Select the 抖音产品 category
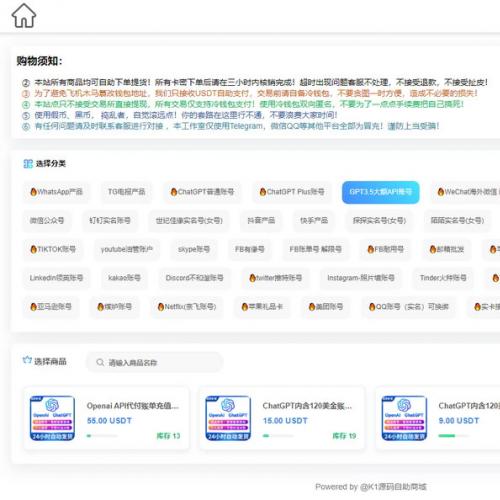Image resolution: width=500 pixels, height=500 pixels. [261, 220]
